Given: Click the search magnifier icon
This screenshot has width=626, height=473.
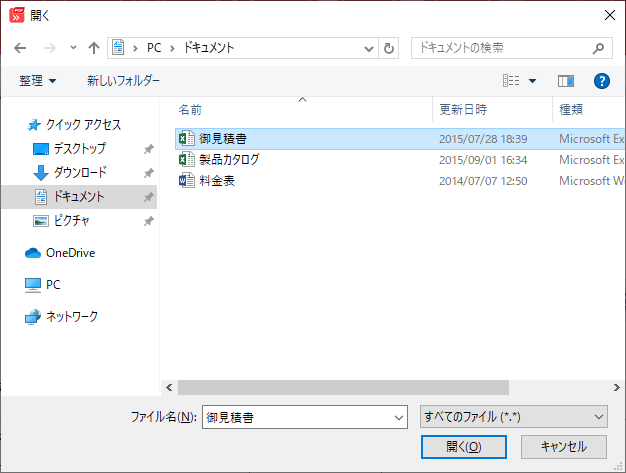Looking at the screenshot, I should pos(598,48).
